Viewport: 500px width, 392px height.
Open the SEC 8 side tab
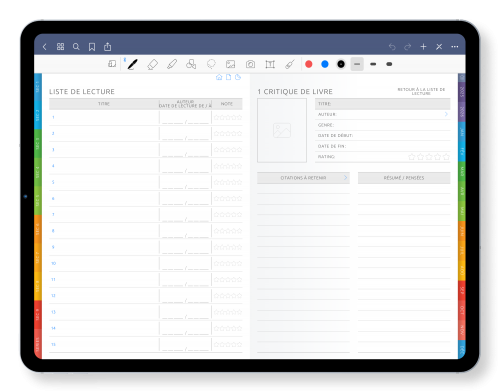click(38, 286)
